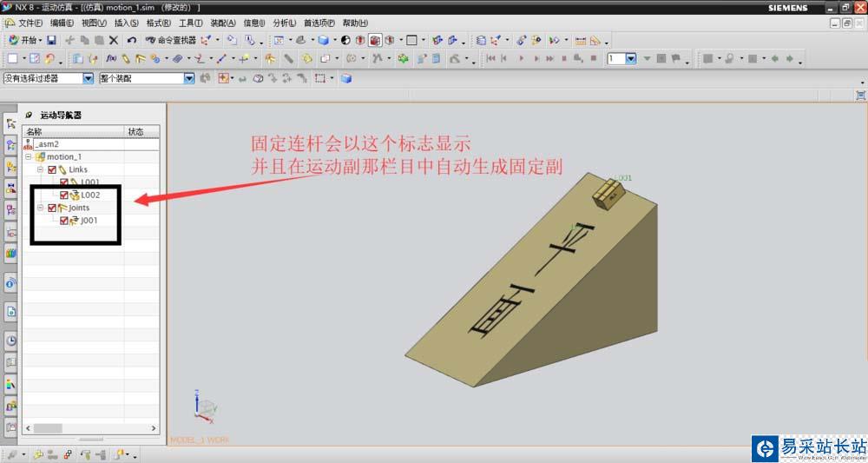
Task: Select the motion_1 simulation row
Action: point(91,156)
